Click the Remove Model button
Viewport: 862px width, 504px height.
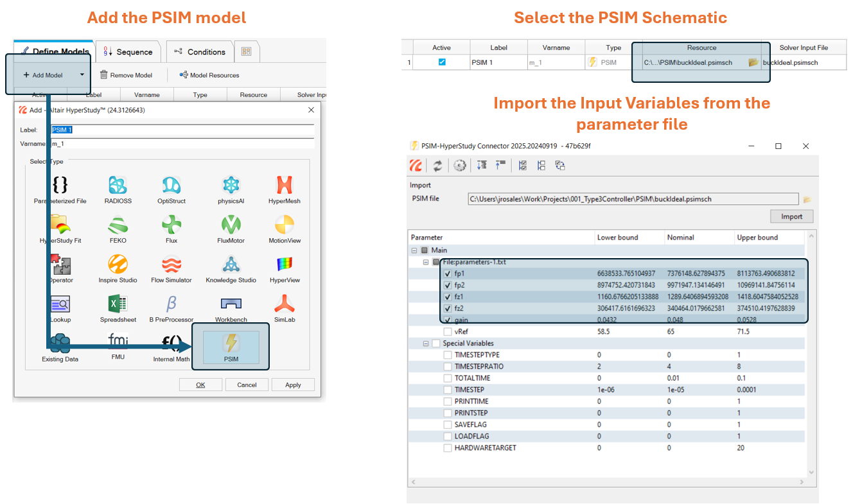(x=126, y=75)
